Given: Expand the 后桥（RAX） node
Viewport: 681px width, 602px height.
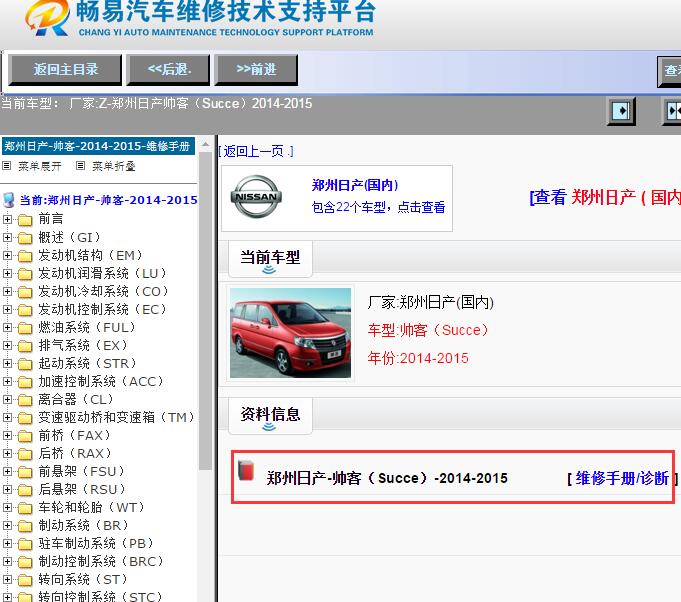Looking at the screenshot, I should (7, 453).
